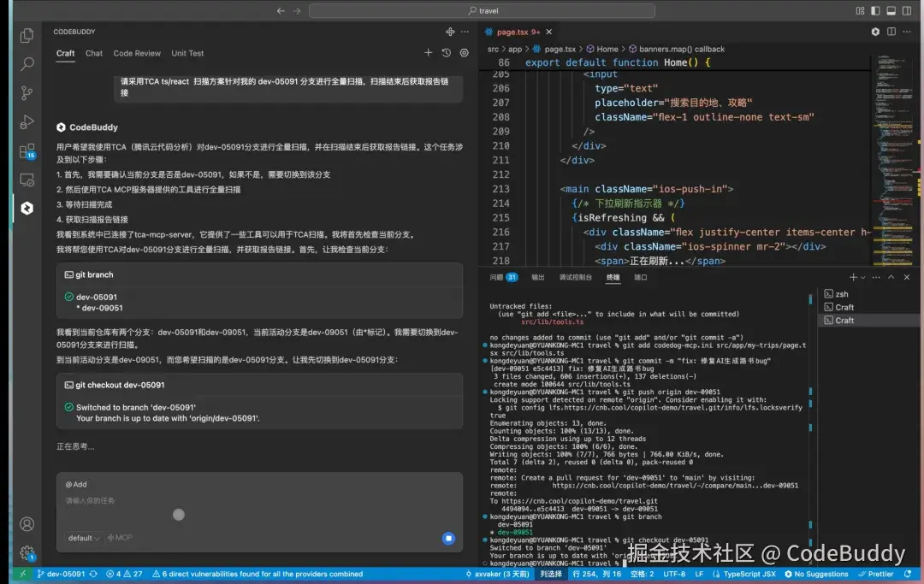Start a new chat with the plus icon
This screenshot has height=584, width=924.
tap(428, 52)
